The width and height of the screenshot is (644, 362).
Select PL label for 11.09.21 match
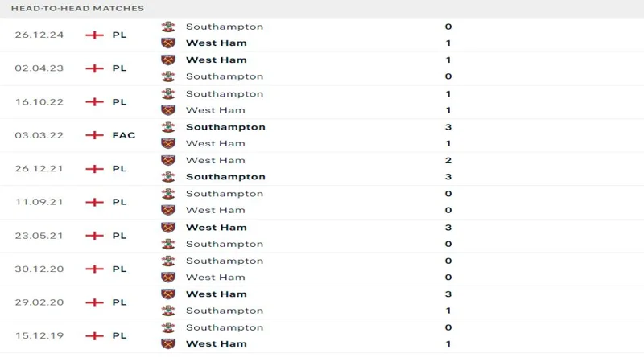[x=120, y=202]
